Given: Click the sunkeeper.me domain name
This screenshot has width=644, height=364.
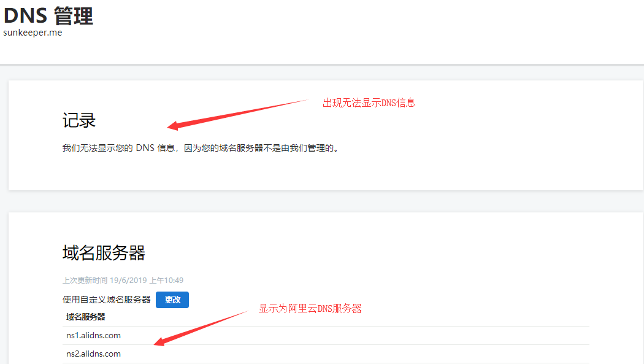Looking at the screenshot, I should point(33,33).
